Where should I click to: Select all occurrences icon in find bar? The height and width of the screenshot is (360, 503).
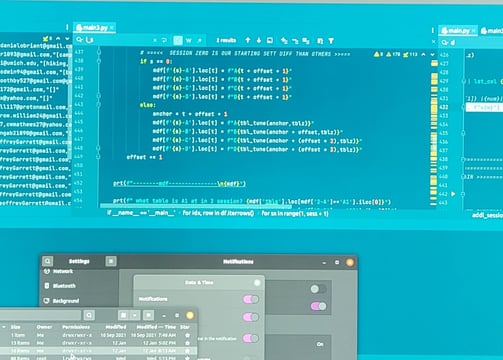pos(306,41)
